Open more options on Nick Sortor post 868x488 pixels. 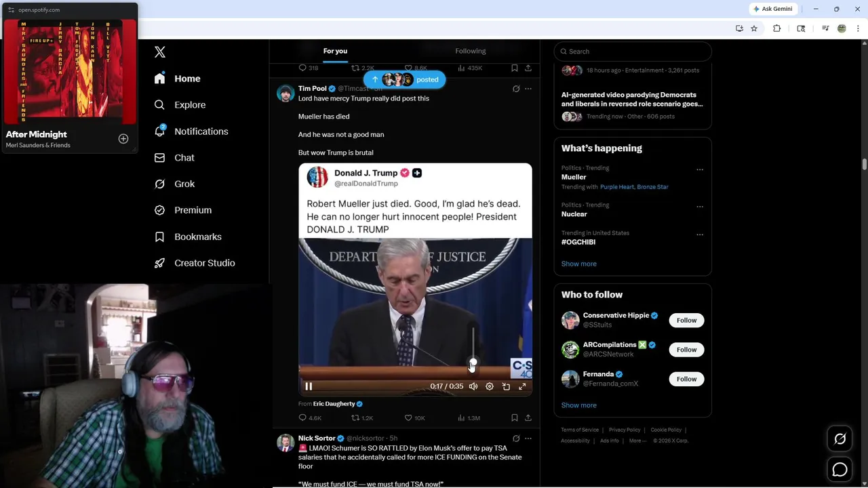pos(528,439)
